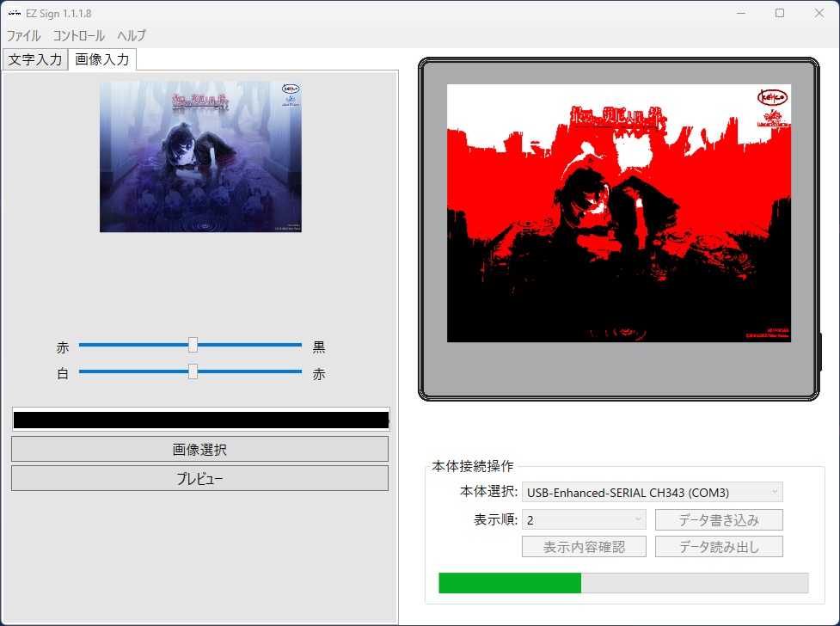Click the 赤-黒 threshold slider handle
The height and width of the screenshot is (626, 840).
pyautogui.click(x=193, y=345)
